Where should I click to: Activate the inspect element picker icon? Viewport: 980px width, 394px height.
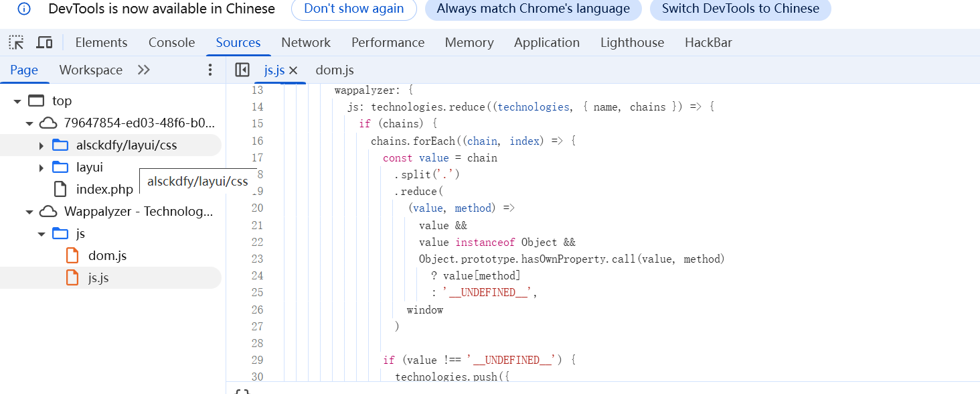click(17, 43)
